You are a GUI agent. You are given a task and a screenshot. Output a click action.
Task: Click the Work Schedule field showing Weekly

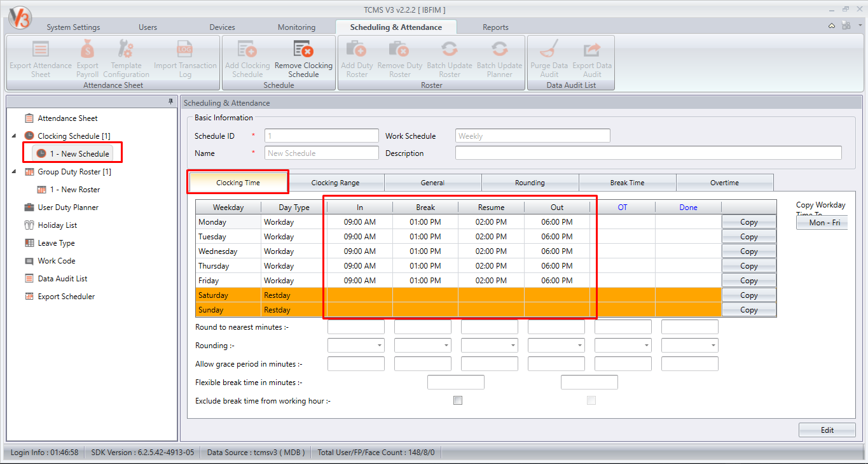(x=533, y=136)
